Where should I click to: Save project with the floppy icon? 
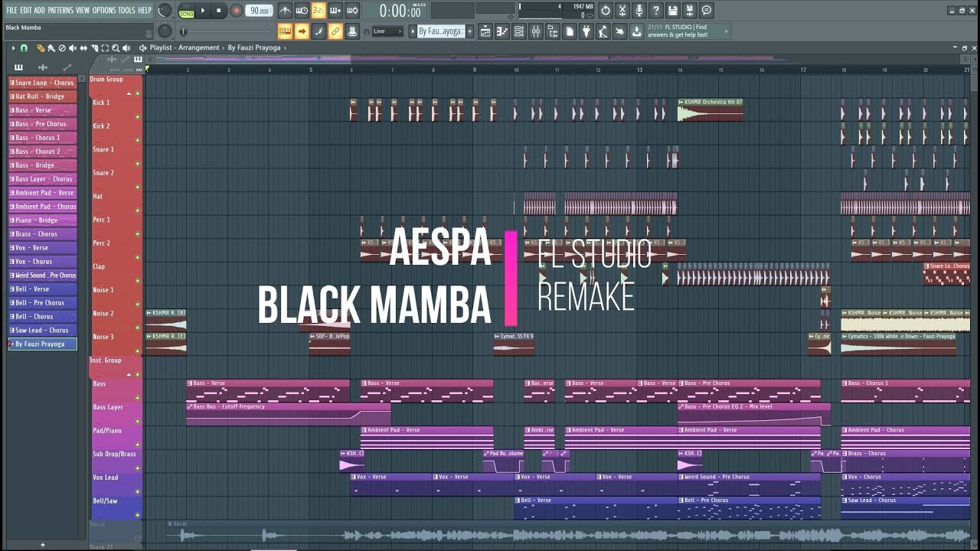(x=673, y=11)
